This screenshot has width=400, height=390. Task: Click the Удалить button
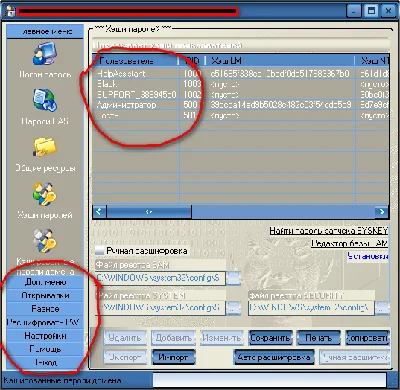(x=124, y=338)
